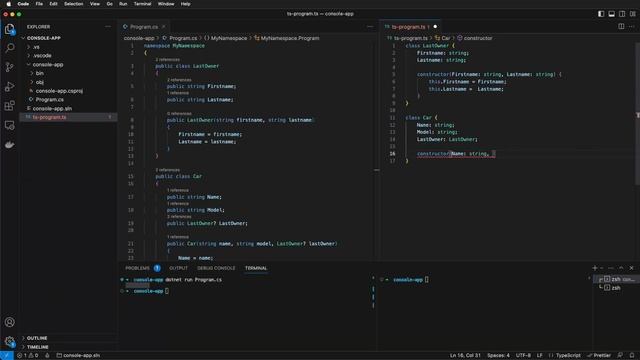Close the bottom panel

pos(631,268)
